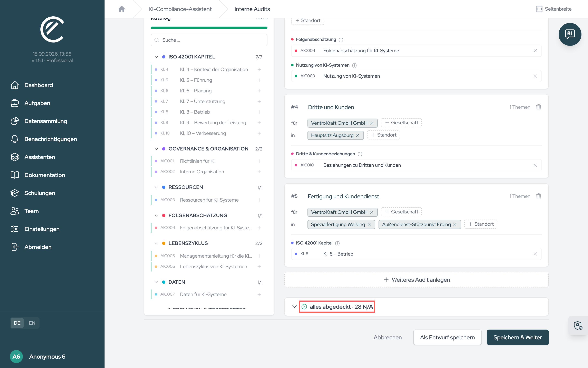Screen dimensions: 588x368
Task: Toggle Seitenbreite page width
Action: [x=554, y=9]
